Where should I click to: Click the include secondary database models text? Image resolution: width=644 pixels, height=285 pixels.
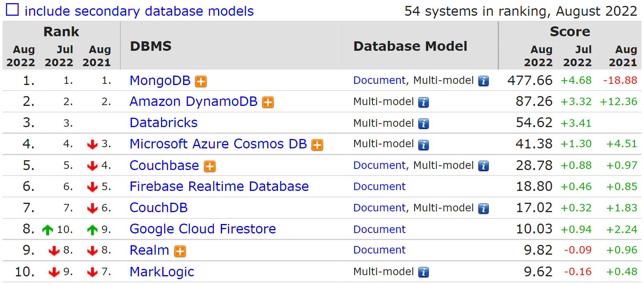coord(139,11)
